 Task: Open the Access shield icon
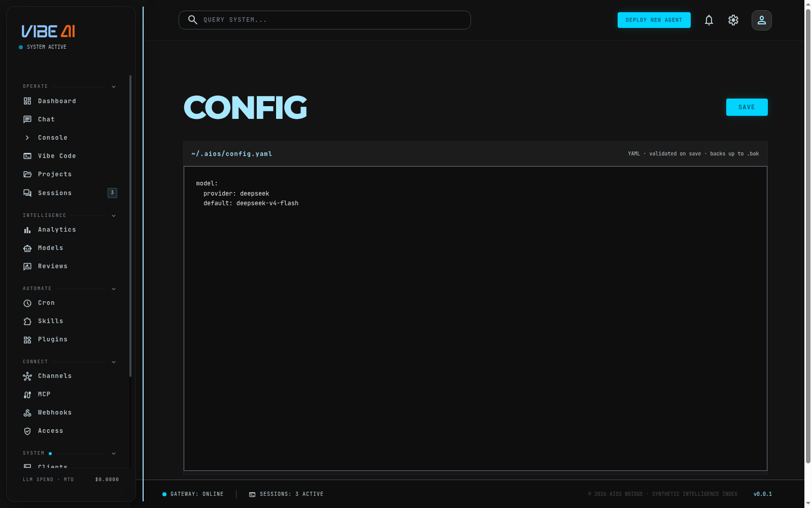(x=27, y=431)
